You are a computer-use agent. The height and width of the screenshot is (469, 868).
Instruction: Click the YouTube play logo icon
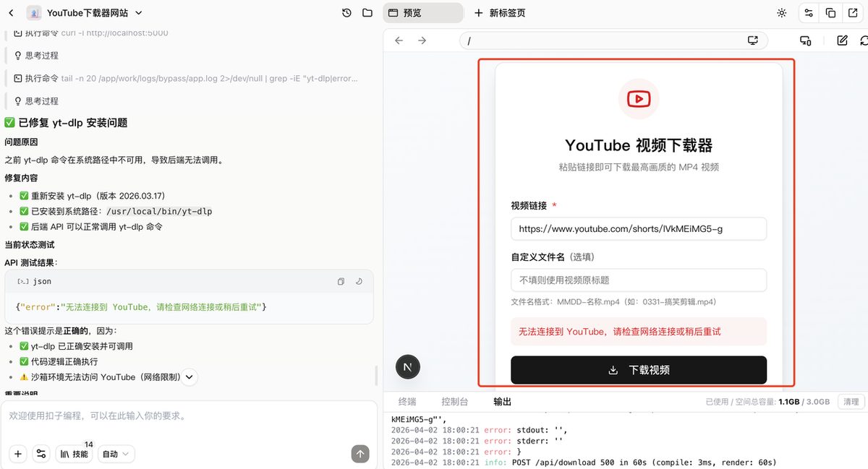click(x=639, y=99)
